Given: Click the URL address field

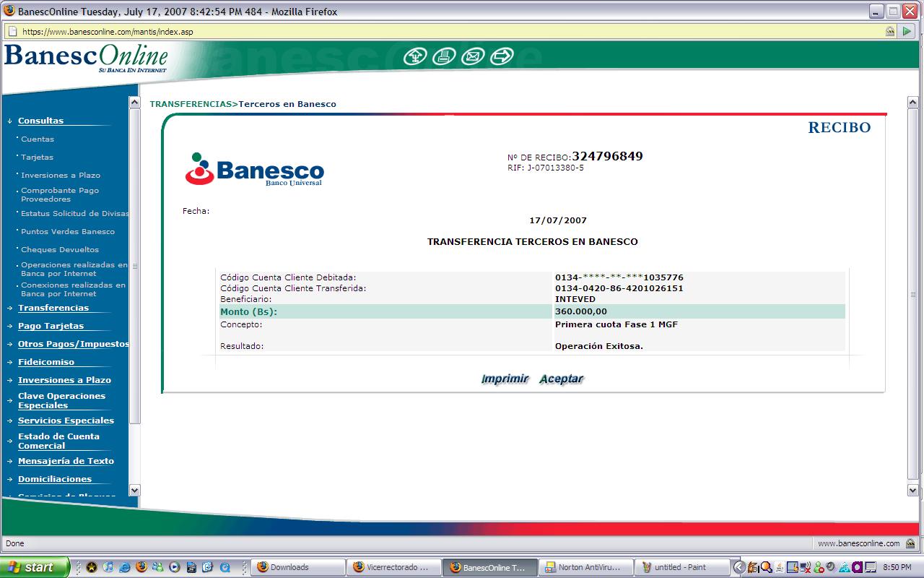Looking at the screenshot, I should [451, 32].
